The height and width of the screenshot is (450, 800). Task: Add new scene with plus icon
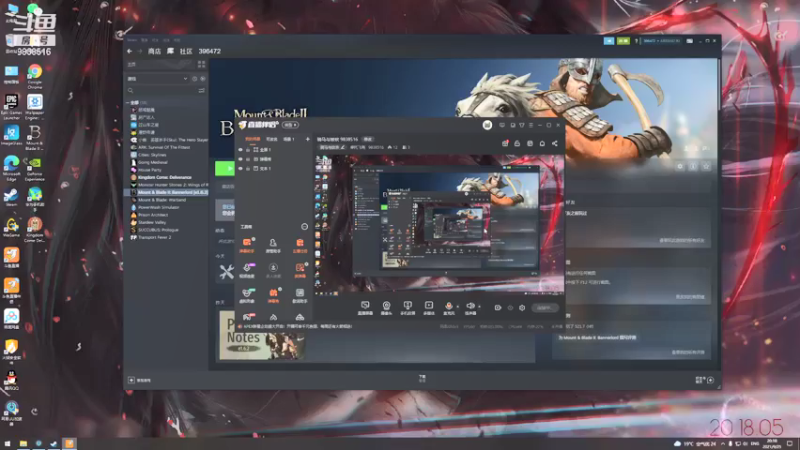pos(307,139)
